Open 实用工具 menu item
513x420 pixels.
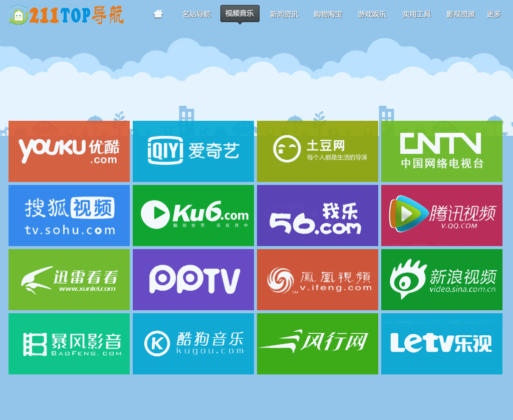[416, 15]
